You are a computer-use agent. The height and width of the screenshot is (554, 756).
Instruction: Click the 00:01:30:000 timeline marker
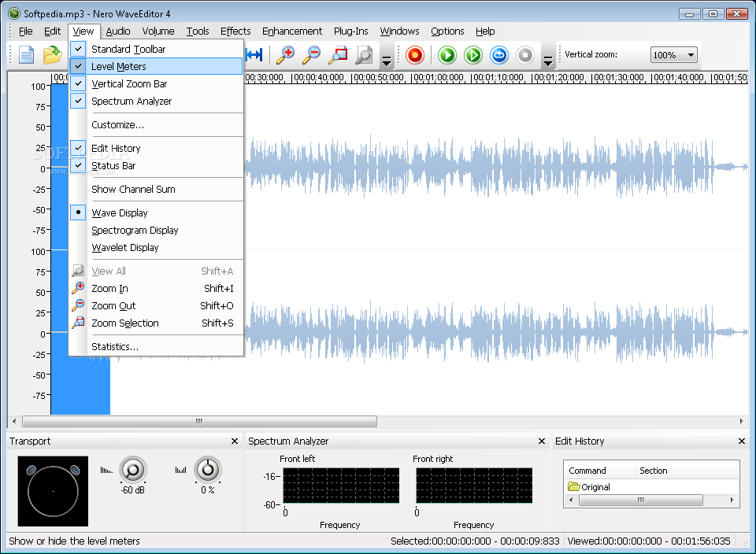click(x=618, y=78)
